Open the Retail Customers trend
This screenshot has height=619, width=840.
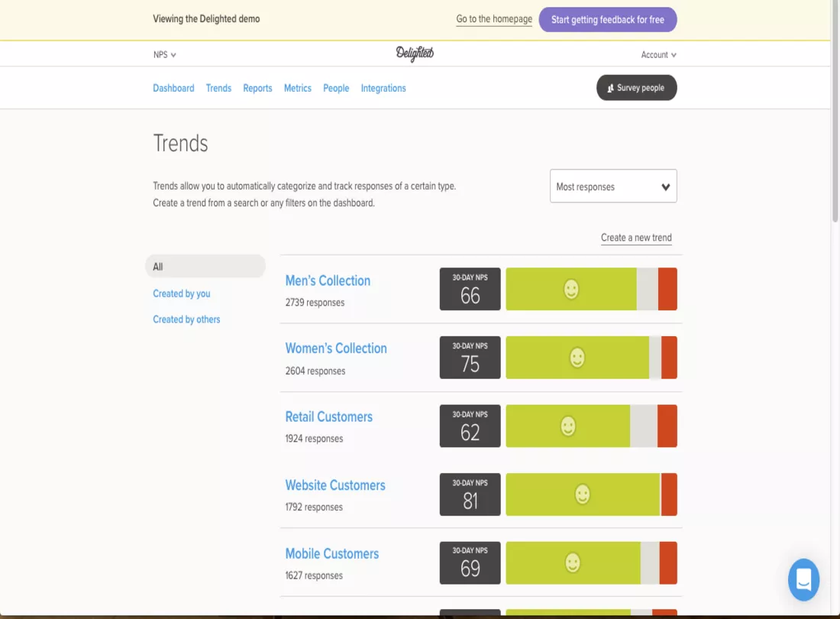[x=329, y=417]
